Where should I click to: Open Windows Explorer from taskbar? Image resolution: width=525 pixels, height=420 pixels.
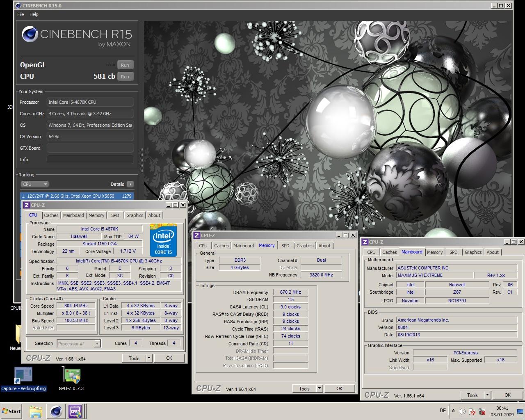point(36,411)
